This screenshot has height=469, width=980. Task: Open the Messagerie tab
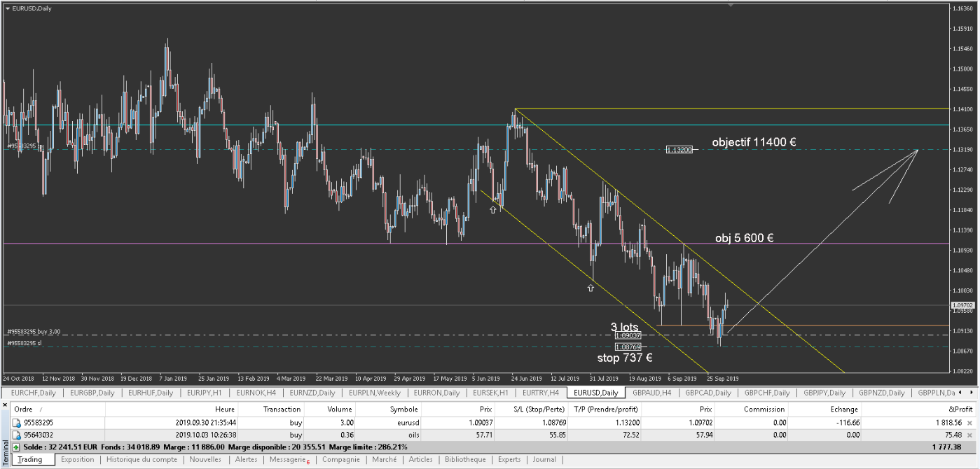coord(289,459)
